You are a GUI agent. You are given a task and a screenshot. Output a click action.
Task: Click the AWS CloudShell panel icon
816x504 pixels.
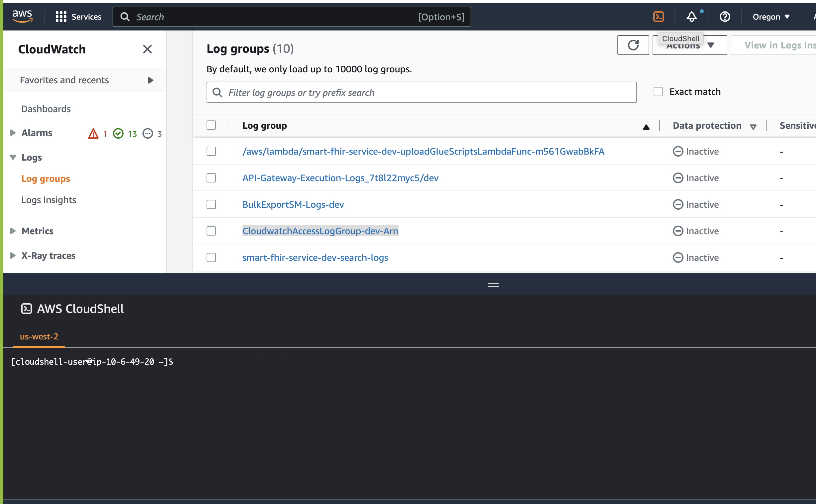[x=26, y=309]
